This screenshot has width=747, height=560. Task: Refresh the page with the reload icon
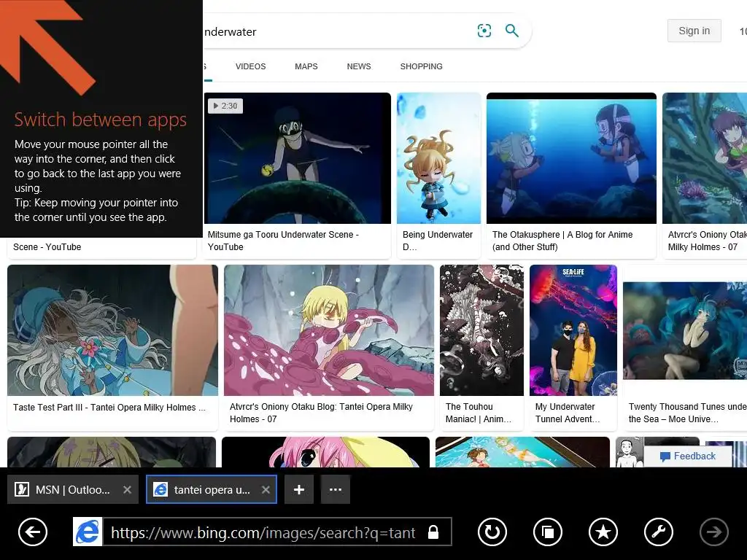pyautogui.click(x=492, y=532)
